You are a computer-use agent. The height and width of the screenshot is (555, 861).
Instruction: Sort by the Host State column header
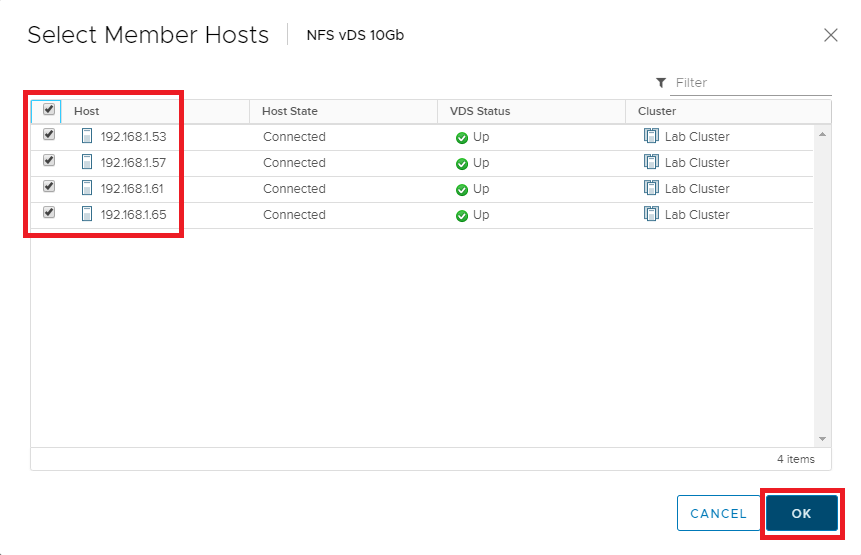coord(290,111)
